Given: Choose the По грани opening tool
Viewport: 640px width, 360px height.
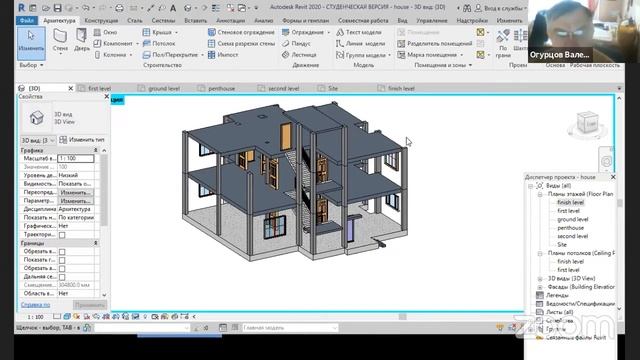Looking at the screenshot, I should 503,43.
